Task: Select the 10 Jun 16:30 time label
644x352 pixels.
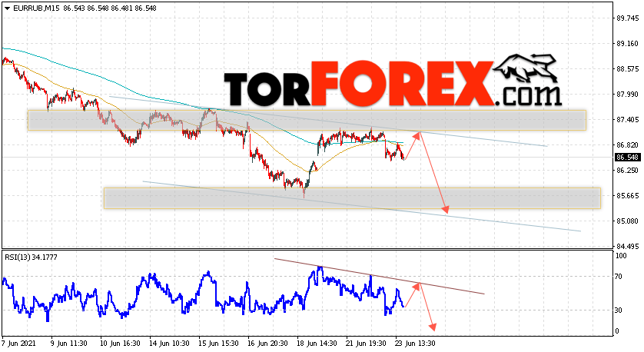Action: pos(121,343)
